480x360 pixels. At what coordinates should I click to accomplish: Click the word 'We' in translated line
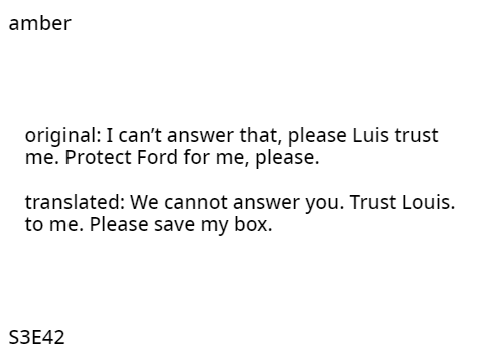pyautogui.click(x=144, y=202)
